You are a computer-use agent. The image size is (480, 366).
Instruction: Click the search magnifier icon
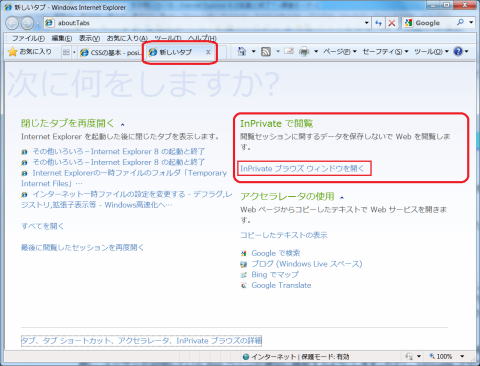(461, 22)
